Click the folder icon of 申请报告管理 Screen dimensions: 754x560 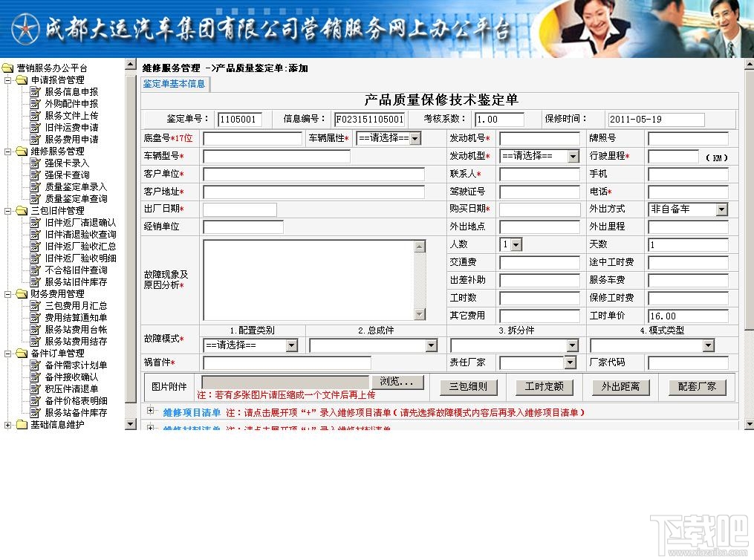pos(22,79)
